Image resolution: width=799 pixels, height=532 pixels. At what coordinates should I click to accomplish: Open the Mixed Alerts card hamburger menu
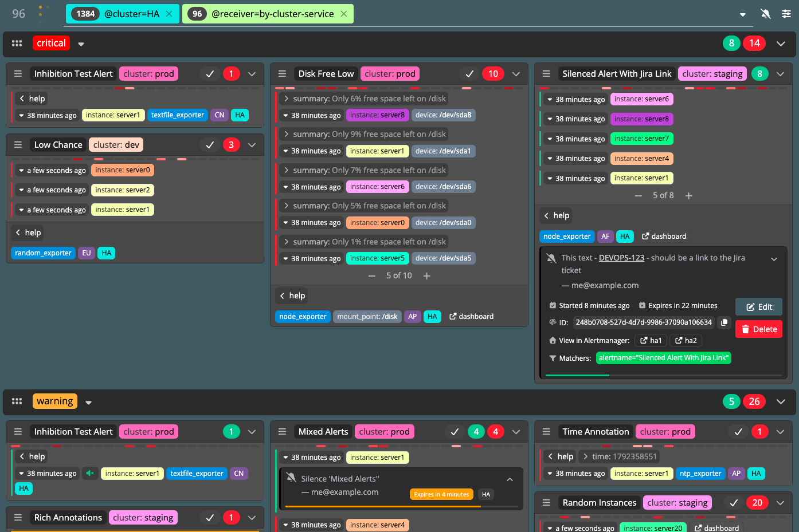click(282, 432)
